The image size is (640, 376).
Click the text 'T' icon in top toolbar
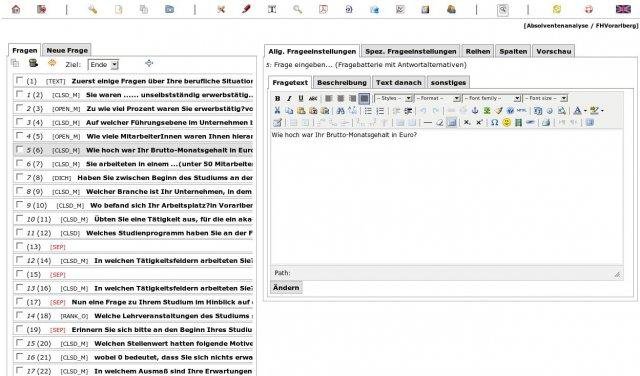(x=272, y=9)
